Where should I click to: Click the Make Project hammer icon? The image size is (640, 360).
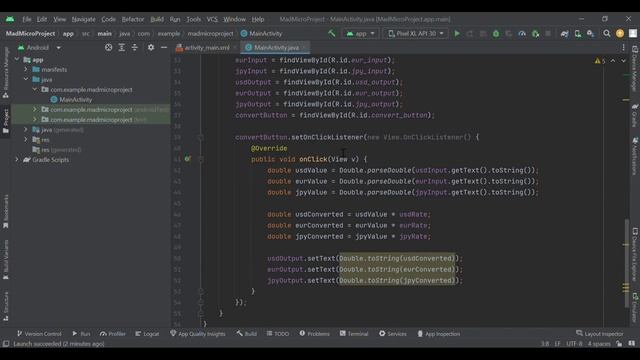[331, 33]
